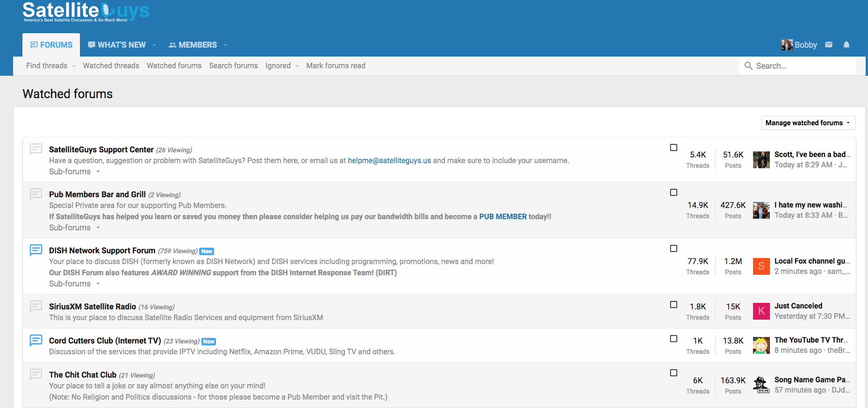The height and width of the screenshot is (408, 868).
Task: Open pink K avatar for Just Canceled post
Action: (761, 311)
